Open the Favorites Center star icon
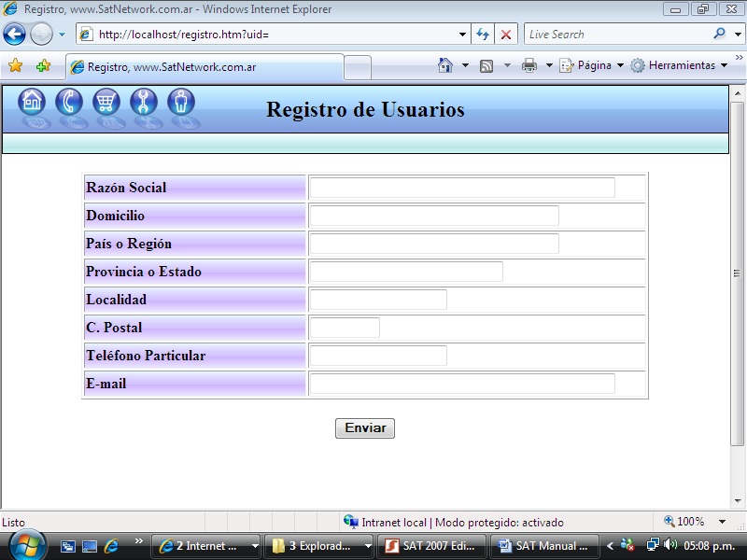Viewport: 747px width, 560px height. pos(15,66)
